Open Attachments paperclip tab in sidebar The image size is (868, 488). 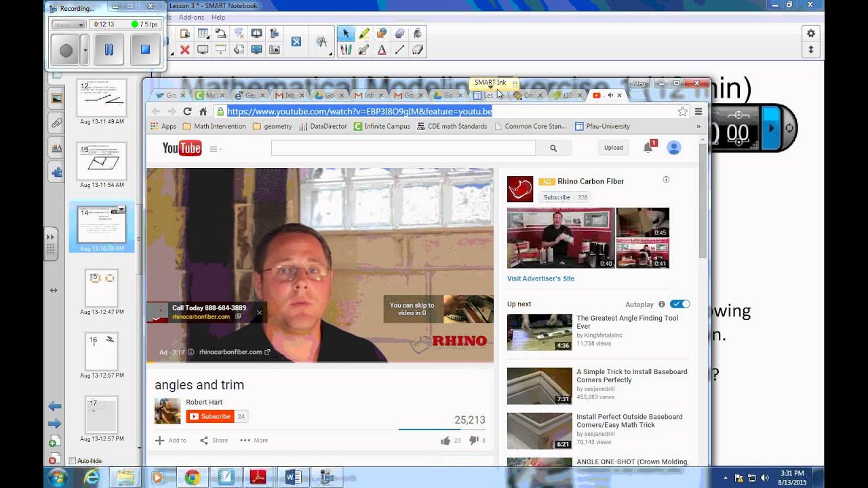(56, 123)
